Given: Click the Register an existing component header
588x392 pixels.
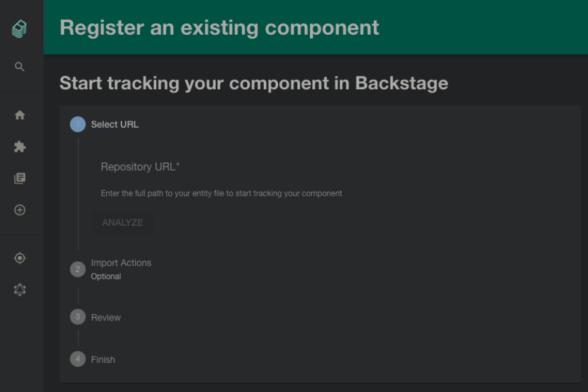Looking at the screenshot, I should click(x=219, y=27).
